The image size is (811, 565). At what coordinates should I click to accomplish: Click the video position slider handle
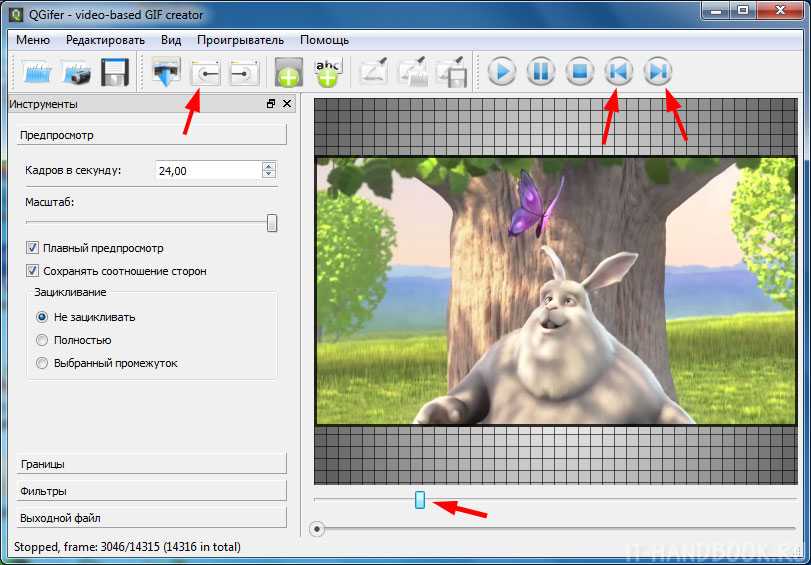pyautogui.click(x=420, y=500)
